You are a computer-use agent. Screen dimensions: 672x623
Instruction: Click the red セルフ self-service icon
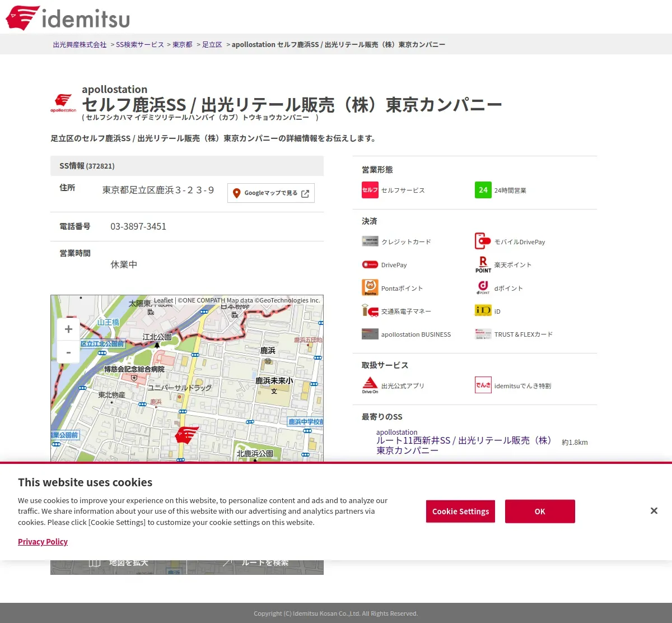click(370, 190)
